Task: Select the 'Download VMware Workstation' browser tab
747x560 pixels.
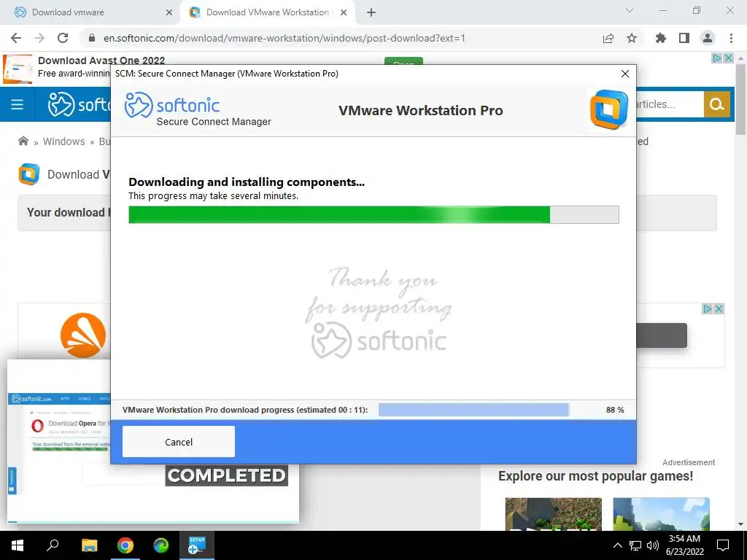Action: [x=267, y=12]
